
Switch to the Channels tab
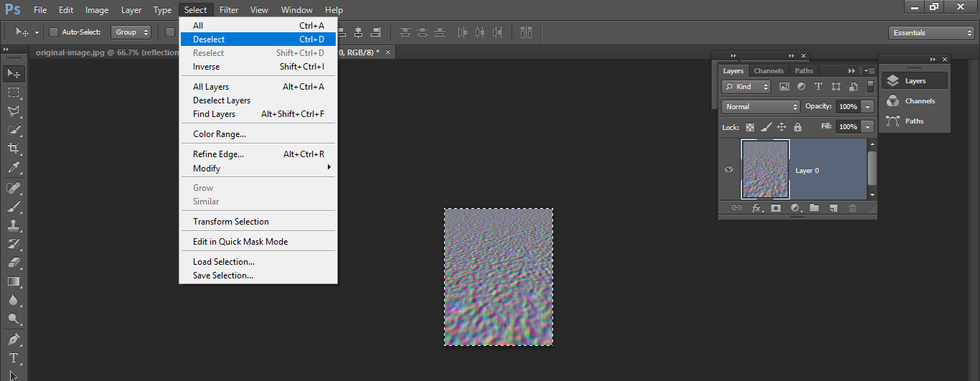click(768, 71)
